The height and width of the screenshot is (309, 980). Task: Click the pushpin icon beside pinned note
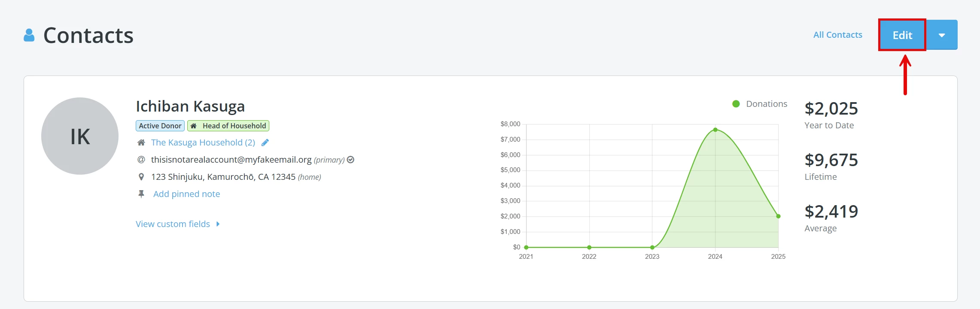point(141,194)
